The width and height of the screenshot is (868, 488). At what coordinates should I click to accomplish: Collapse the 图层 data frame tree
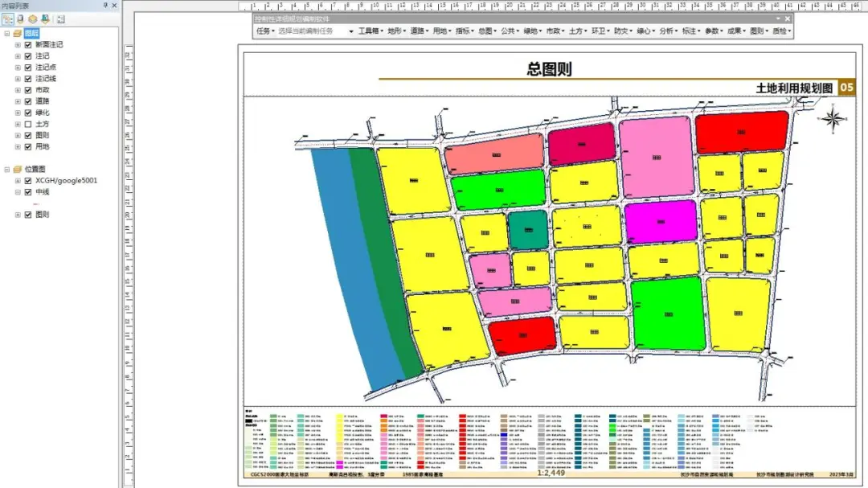click(7, 33)
